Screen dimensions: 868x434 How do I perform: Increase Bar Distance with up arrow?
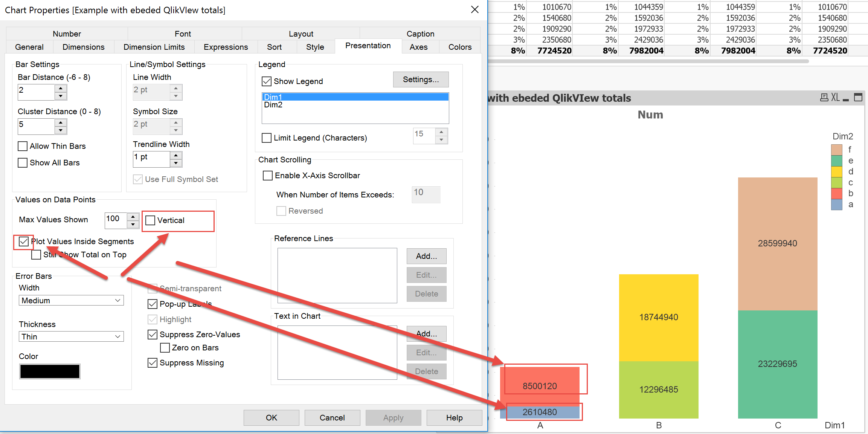[61, 88]
